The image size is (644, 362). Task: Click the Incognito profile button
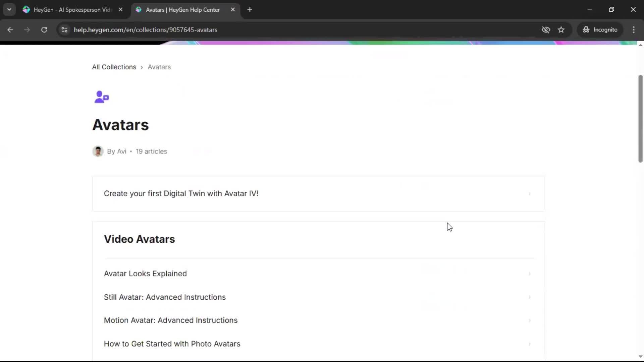(600, 29)
